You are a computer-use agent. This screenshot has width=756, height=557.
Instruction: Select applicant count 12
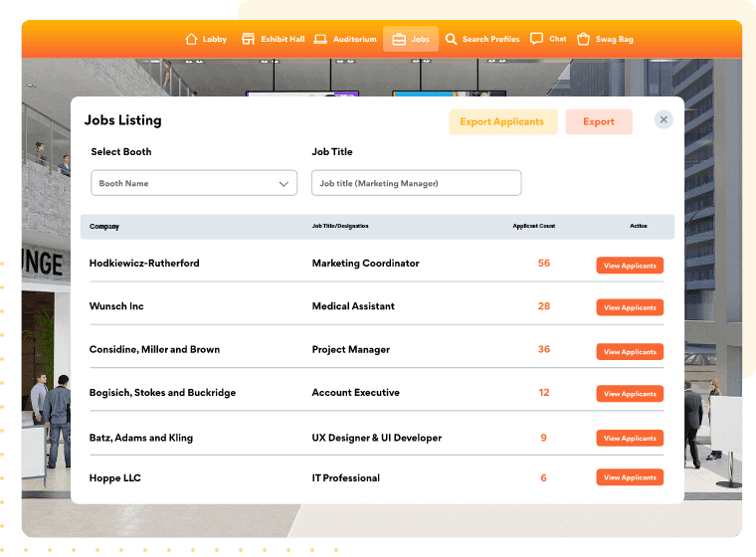tap(544, 393)
